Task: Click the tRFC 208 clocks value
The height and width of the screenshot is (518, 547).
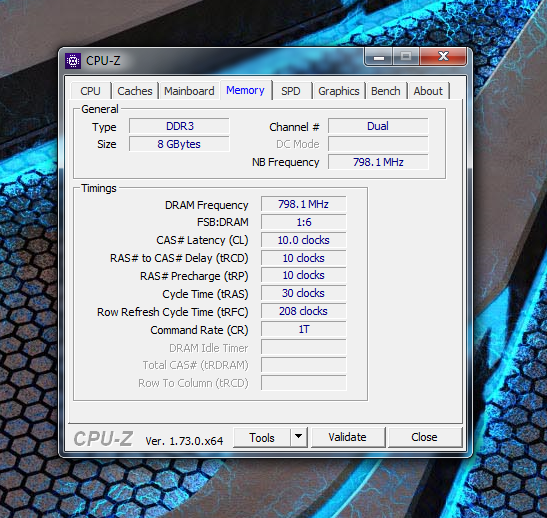Action: point(304,311)
